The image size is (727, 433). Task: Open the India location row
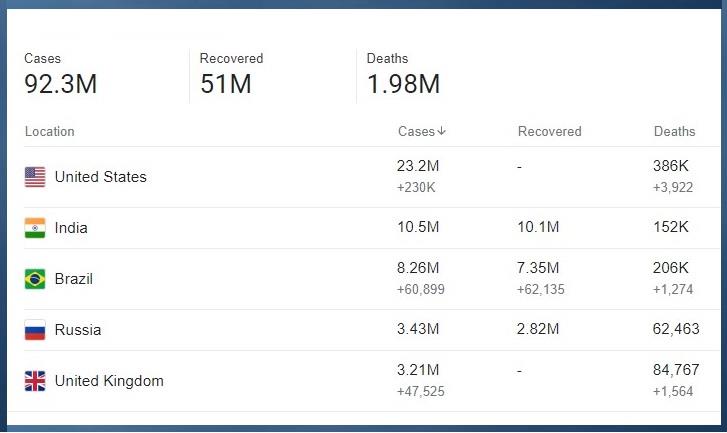coord(71,228)
